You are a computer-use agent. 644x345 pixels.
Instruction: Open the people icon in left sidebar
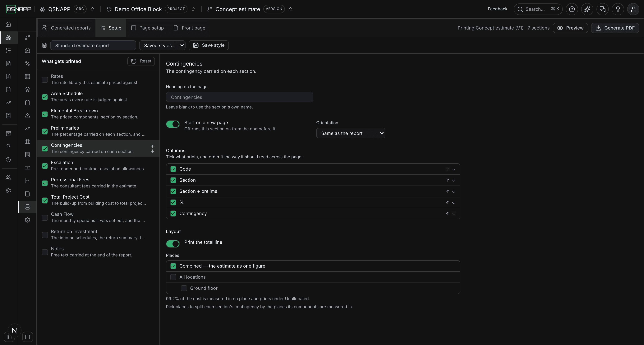tap(8, 178)
